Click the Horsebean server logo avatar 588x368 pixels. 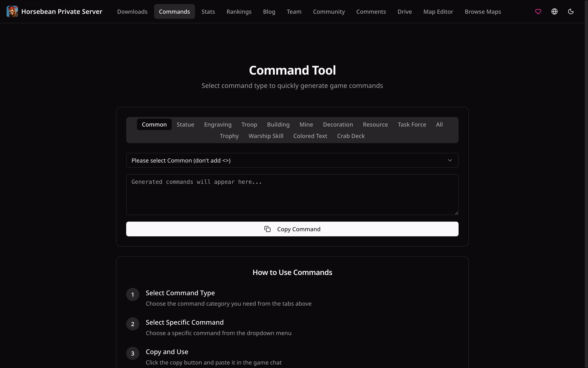pos(12,11)
